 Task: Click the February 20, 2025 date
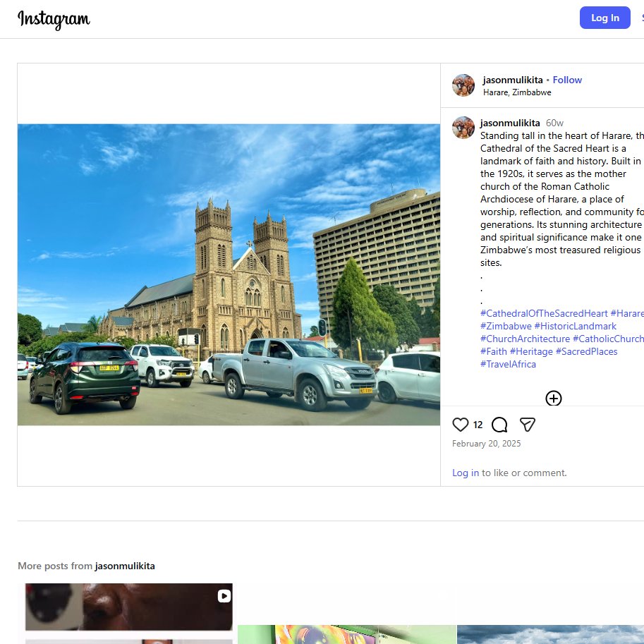(x=486, y=444)
